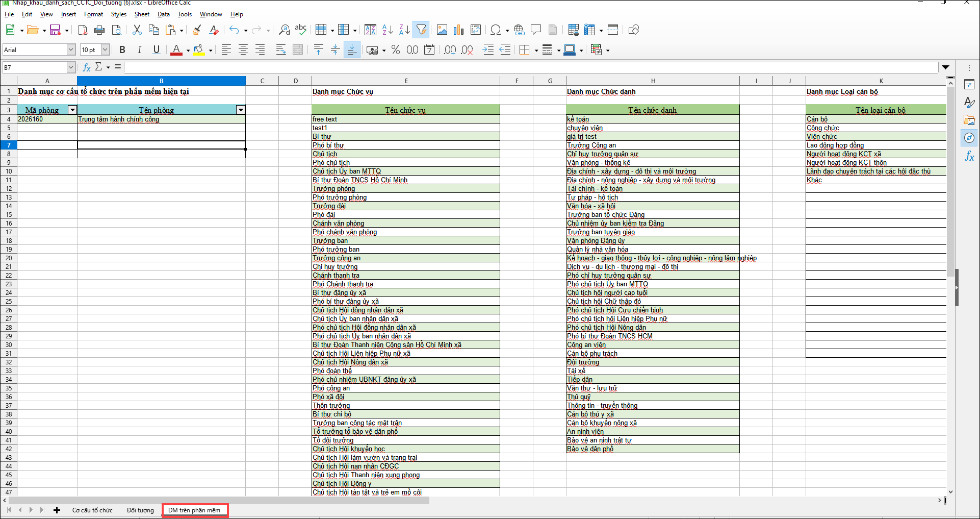Click Clone Formatting paintbrush icon
This screenshot has width=980, height=519.
197,30
